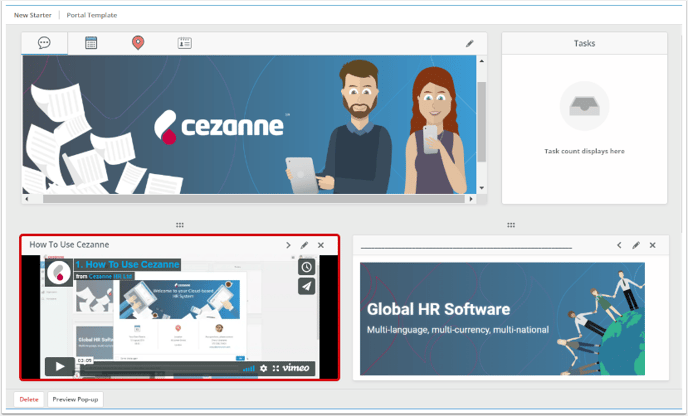Grab the drag handle above Global HR Software widget

(511, 225)
